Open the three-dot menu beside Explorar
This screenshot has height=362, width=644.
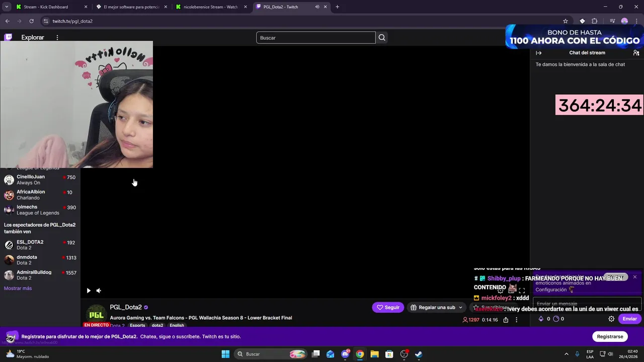[x=57, y=38]
